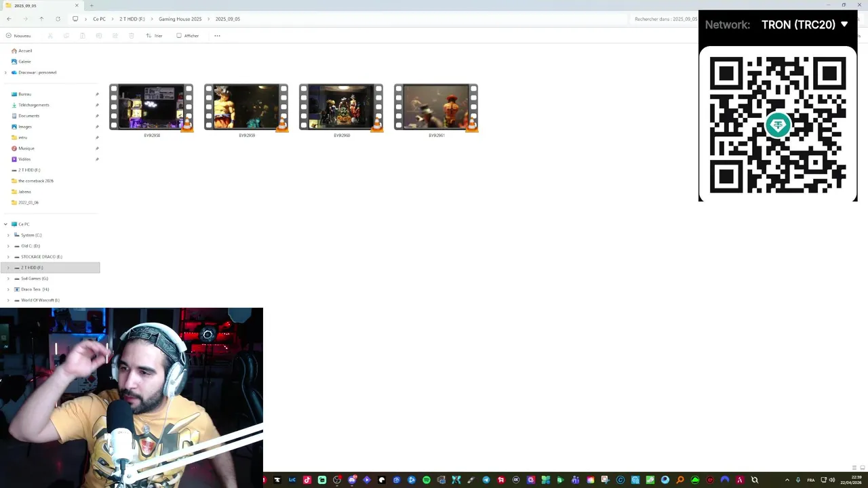Click the search field Rechercher dans

[665, 19]
